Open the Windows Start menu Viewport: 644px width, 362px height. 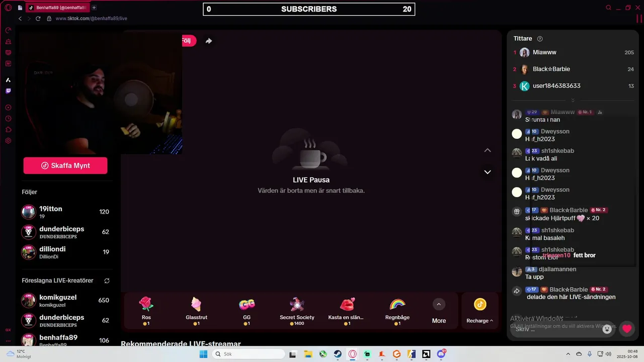(x=203, y=354)
